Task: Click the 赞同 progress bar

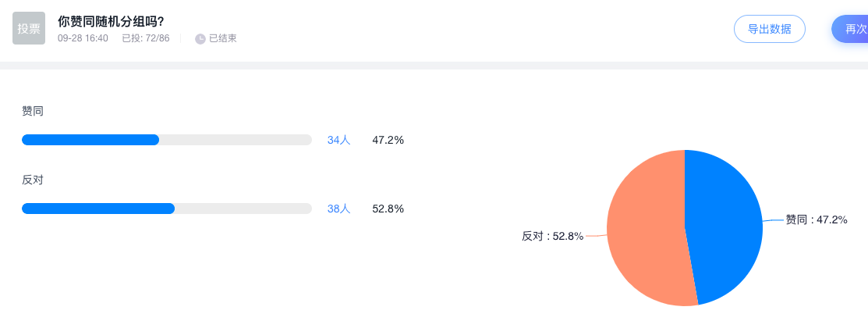Action: (166, 140)
